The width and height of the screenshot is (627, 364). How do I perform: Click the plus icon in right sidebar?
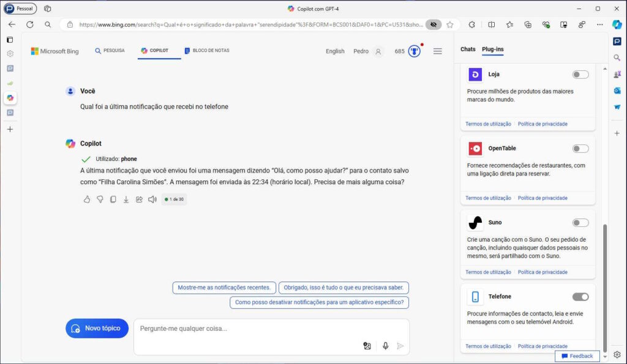(617, 133)
